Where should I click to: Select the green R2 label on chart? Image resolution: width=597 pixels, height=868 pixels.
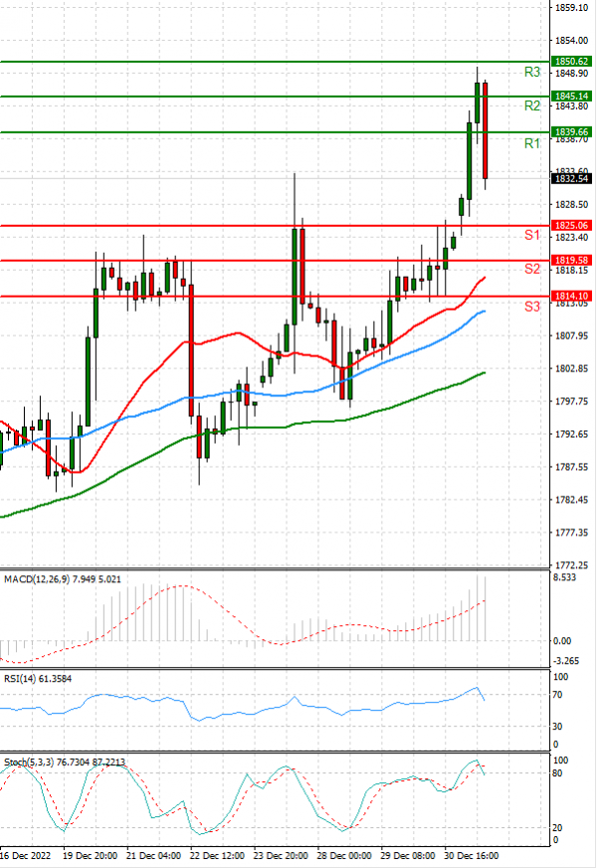531,106
